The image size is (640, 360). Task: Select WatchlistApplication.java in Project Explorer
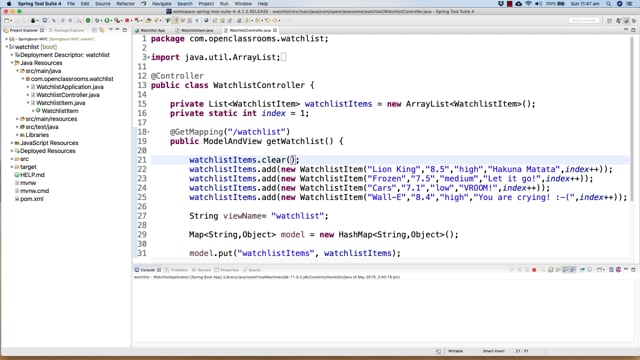(x=69, y=87)
